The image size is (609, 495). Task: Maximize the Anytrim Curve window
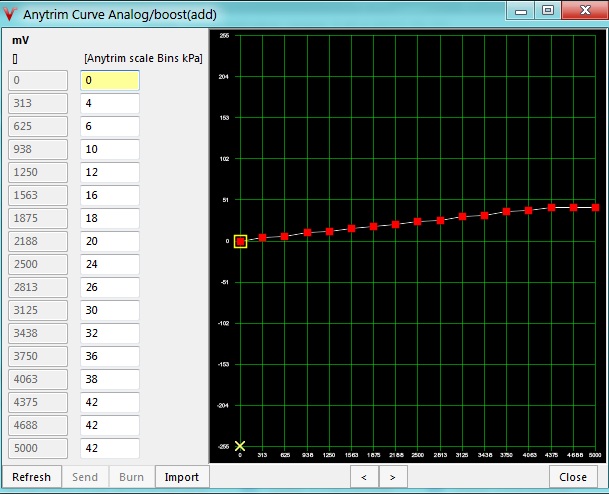(x=547, y=10)
